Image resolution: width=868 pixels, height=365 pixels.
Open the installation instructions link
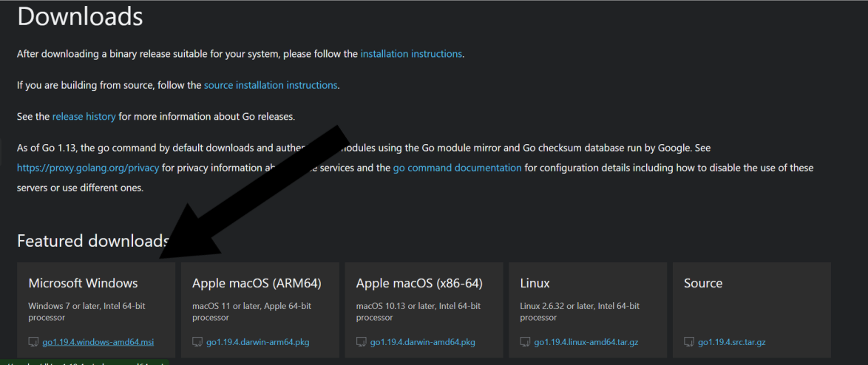tap(411, 54)
